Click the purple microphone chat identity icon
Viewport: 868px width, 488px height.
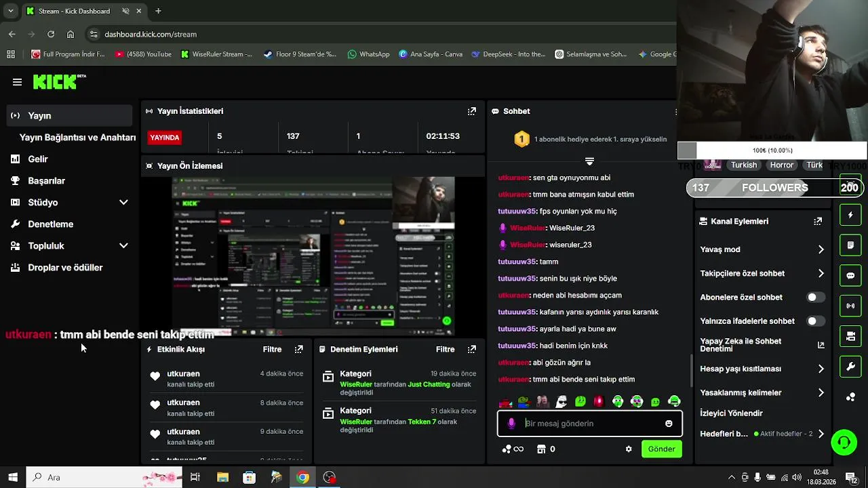(511, 424)
